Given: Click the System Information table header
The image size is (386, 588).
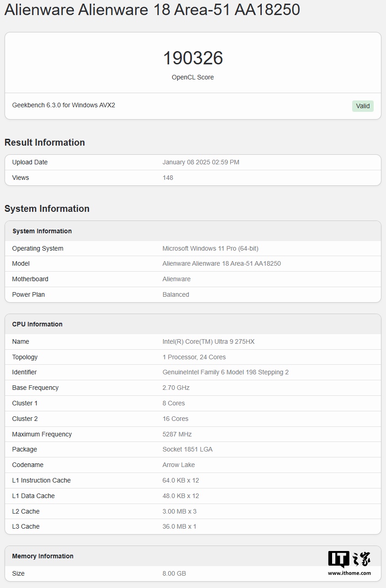Looking at the screenshot, I should click(x=42, y=231).
